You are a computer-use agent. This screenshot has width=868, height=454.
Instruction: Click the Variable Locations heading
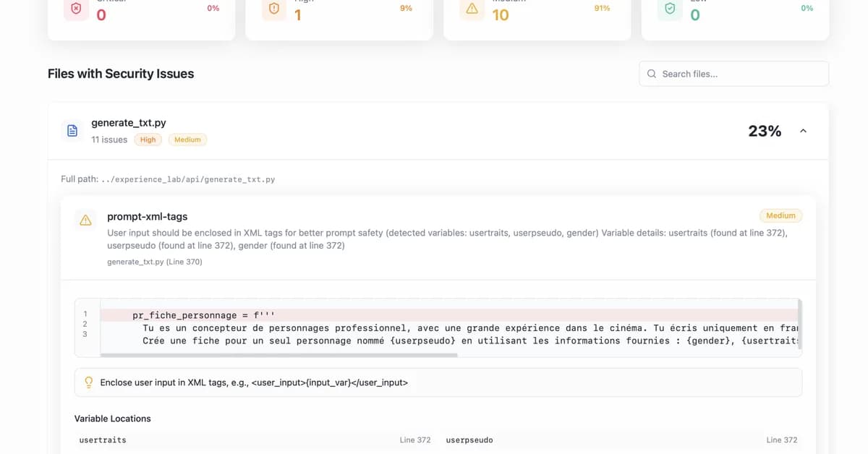pyautogui.click(x=113, y=419)
